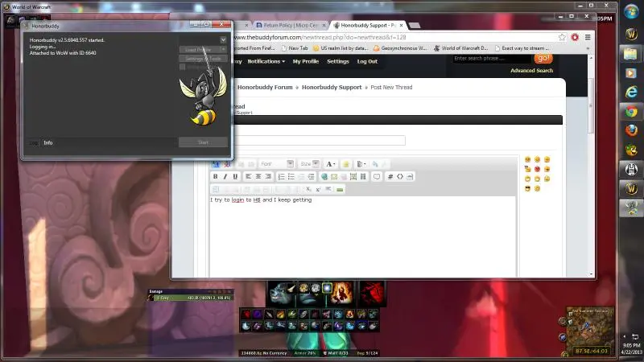Toggle underline formatting in the forum editor

(x=235, y=176)
